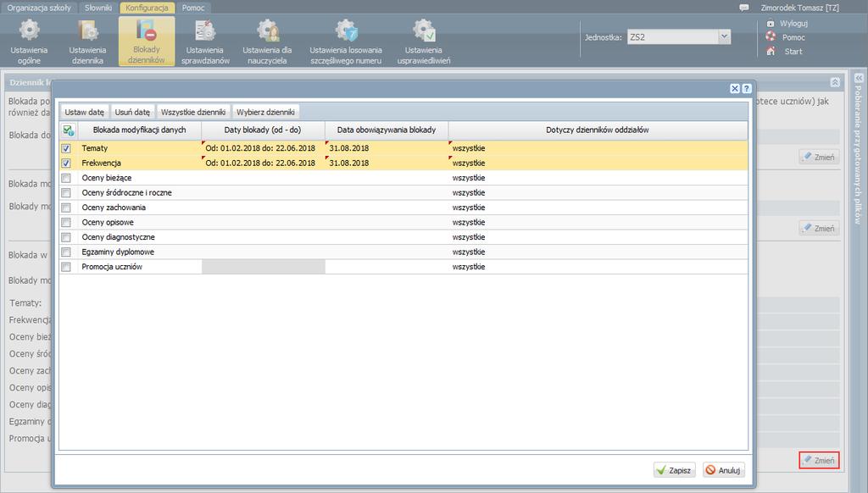Image resolution: width=868 pixels, height=493 pixels.
Task: Click the Ustaw datę button
Action: pyautogui.click(x=84, y=112)
